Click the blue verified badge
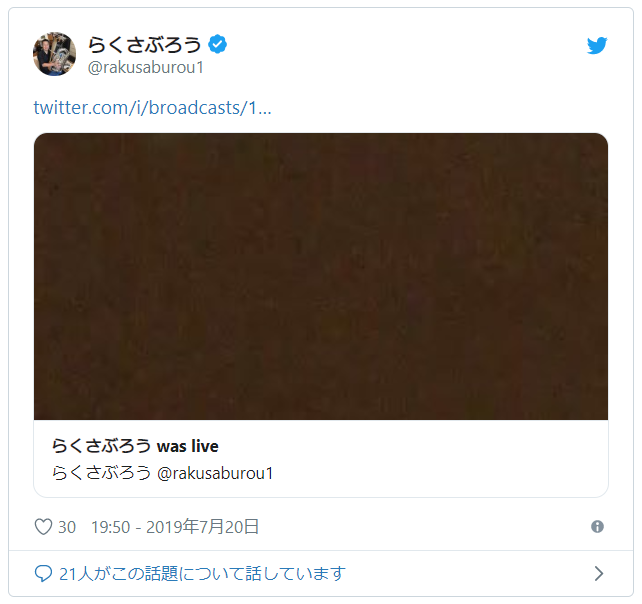 pyautogui.click(x=217, y=44)
